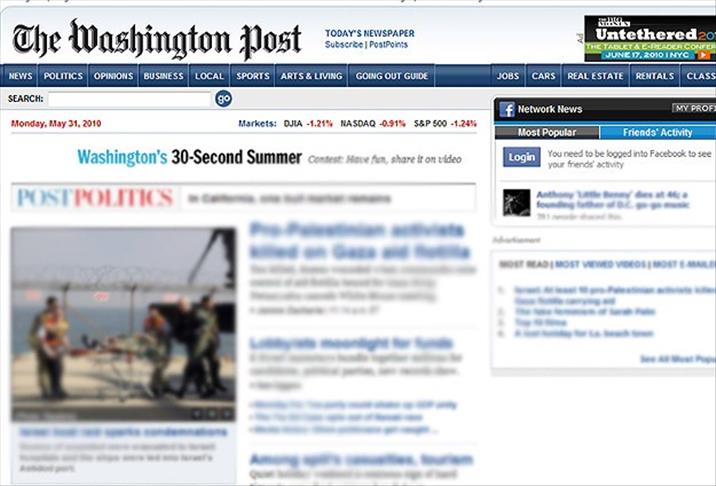Viewport: 716px width, 486px height.
Task: Switch to the Most Popular tab
Action: click(x=547, y=132)
